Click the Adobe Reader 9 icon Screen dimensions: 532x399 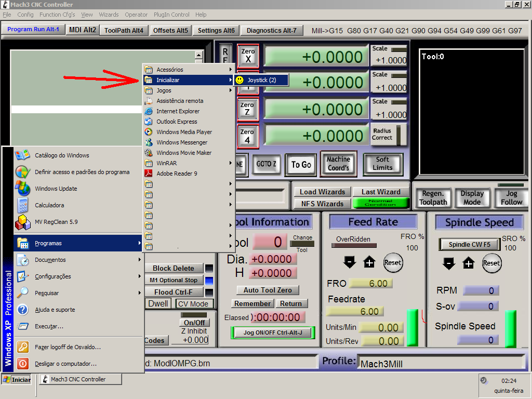pyautogui.click(x=149, y=174)
